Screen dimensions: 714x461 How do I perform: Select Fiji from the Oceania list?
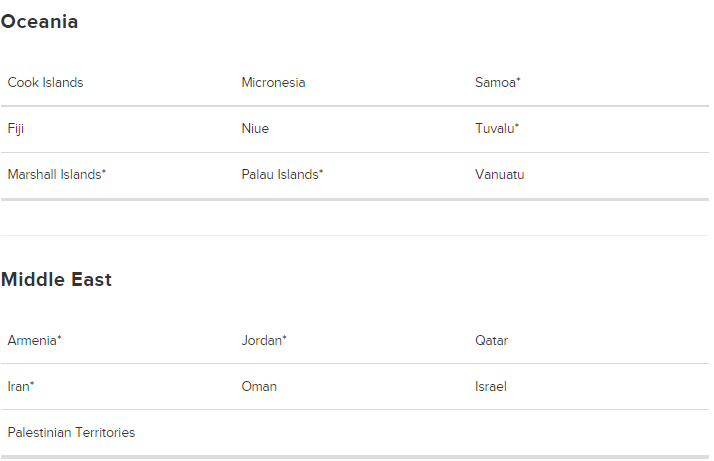(x=15, y=128)
